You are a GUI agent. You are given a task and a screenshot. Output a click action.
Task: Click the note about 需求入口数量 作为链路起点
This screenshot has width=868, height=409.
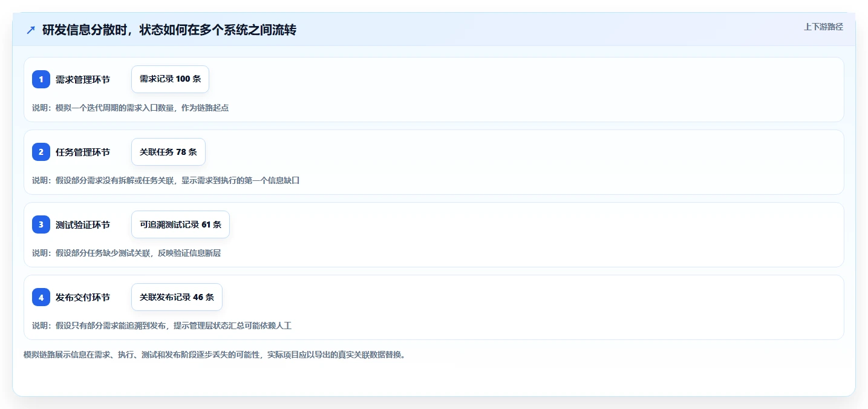[x=130, y=108]
